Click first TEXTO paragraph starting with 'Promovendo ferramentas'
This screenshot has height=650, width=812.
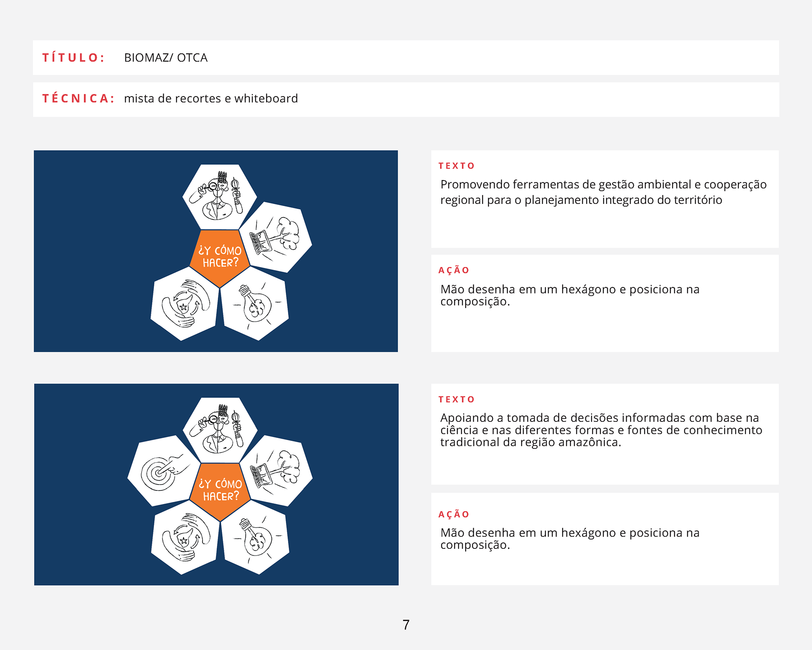[x=603, y=192]
